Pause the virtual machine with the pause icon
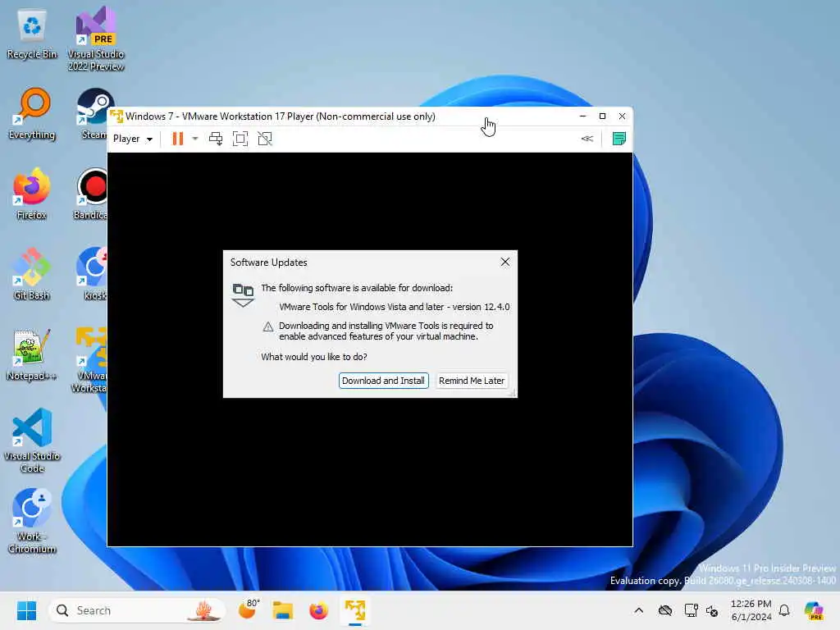Image resolution: width=840 pixels, height=630 pixels. point(177,139)
